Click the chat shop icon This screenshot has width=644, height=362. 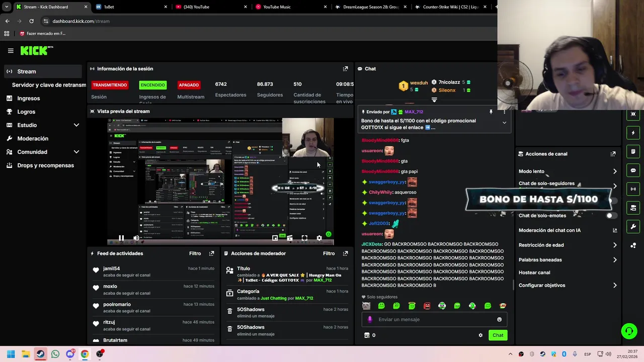pyautogui.click(x=367, y=335)
